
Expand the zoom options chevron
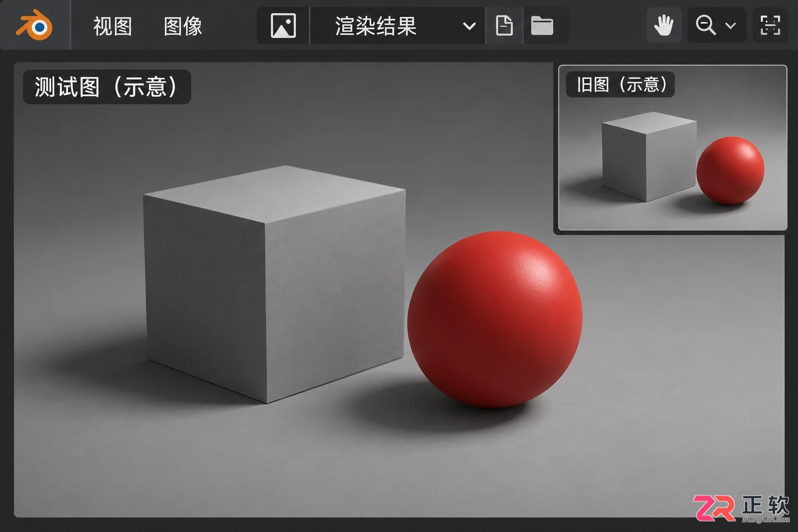click(731, 25)
